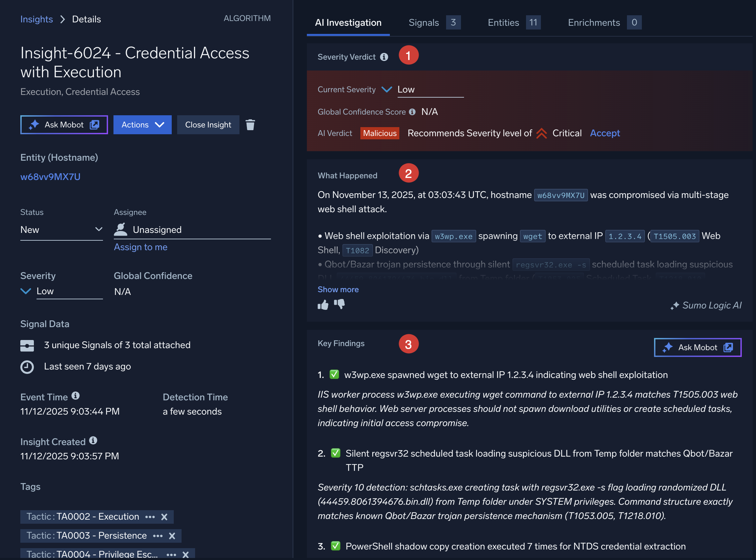Viewport: 756px width, 560px height.
Task: Remove the TA0002 Execution tag
Action: click(164, 517)
